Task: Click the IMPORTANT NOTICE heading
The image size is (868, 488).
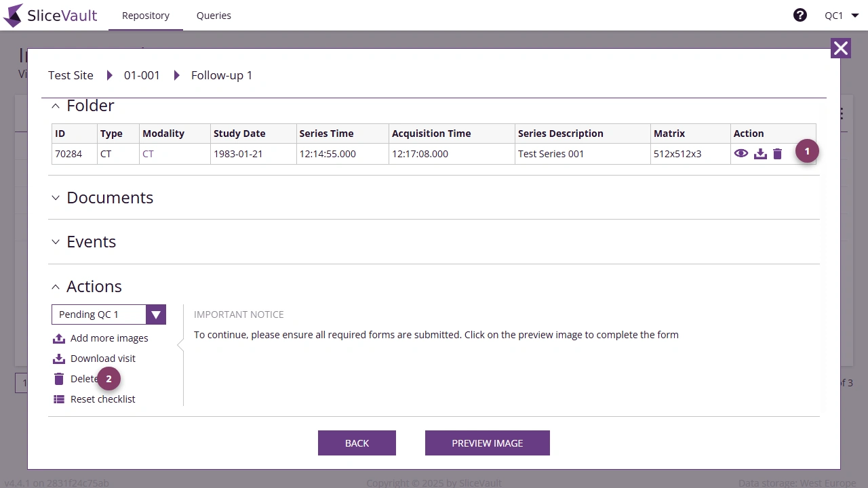Action: click(x=239, y=314)
